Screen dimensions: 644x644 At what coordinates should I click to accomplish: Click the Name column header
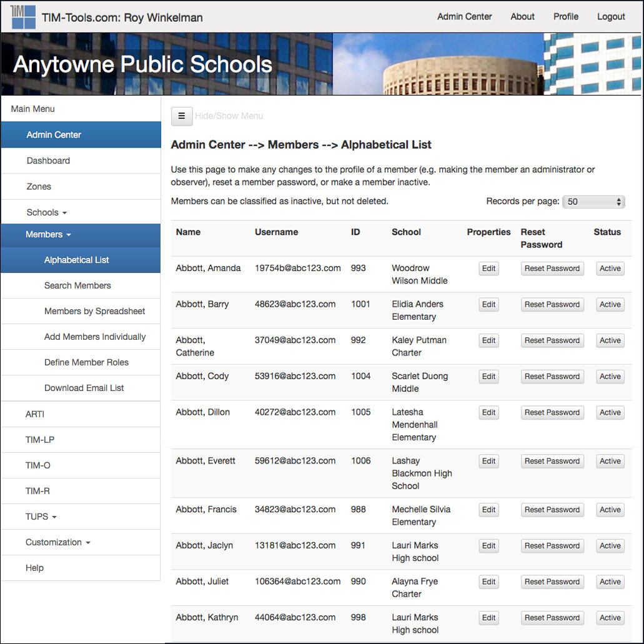pyautogui.click(x=188, y=232)
